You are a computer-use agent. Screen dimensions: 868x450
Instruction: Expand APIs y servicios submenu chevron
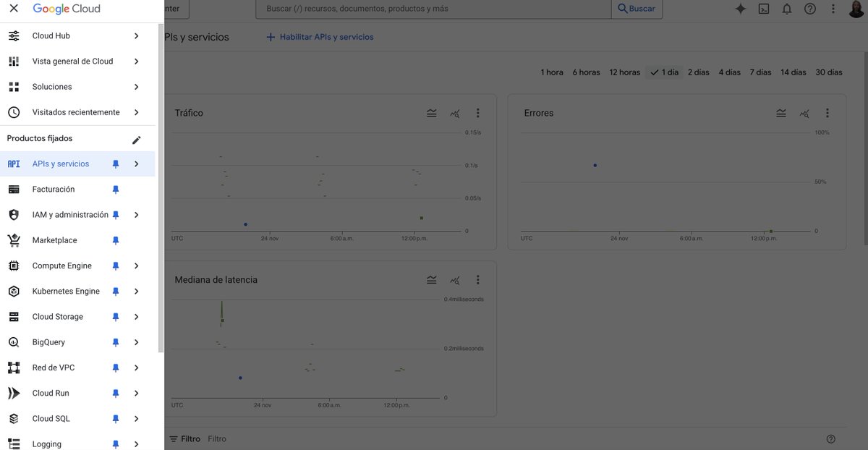137,164
